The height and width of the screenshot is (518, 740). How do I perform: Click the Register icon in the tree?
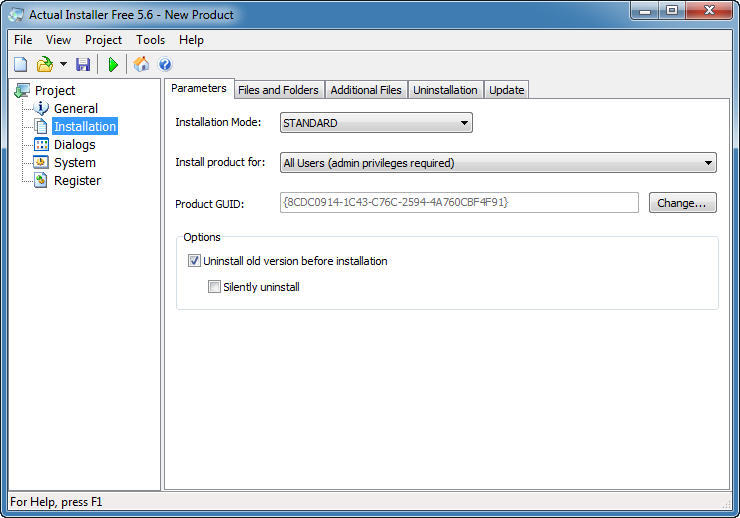point(41,180)
